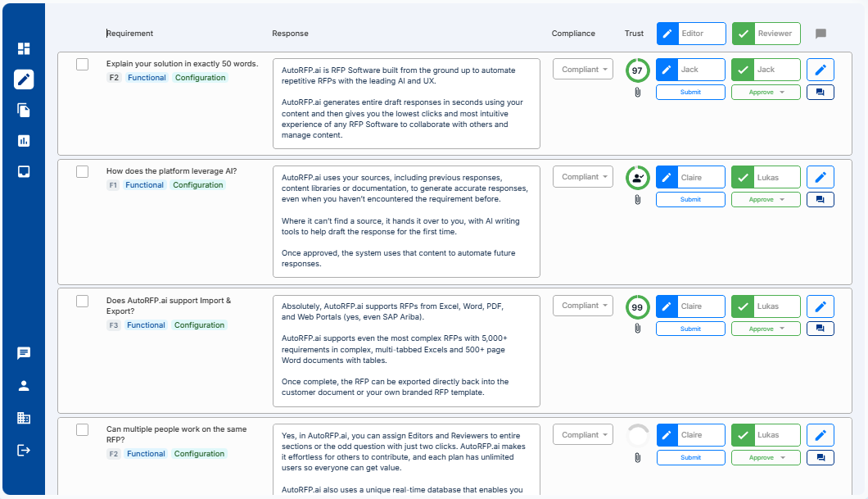Image resolution: width=868 pixels, height=499 pixels.
Task: Click attachment paperclip for 50 words requirement
Action: point(638,93)
